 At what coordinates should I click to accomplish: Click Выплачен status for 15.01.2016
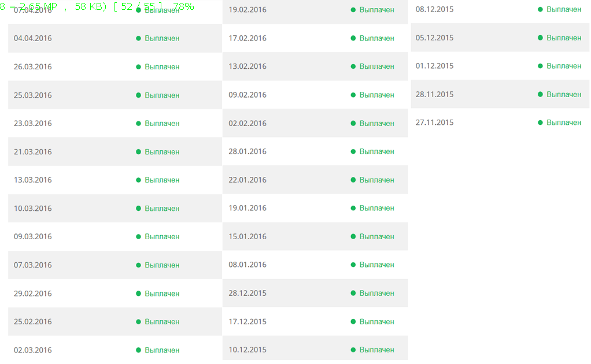376,236
